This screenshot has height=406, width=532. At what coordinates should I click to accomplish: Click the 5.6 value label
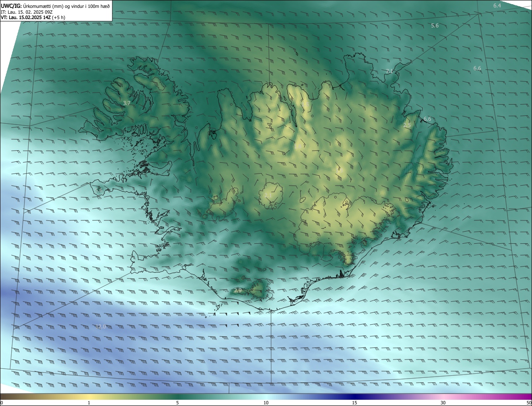(x=435, y=25)
